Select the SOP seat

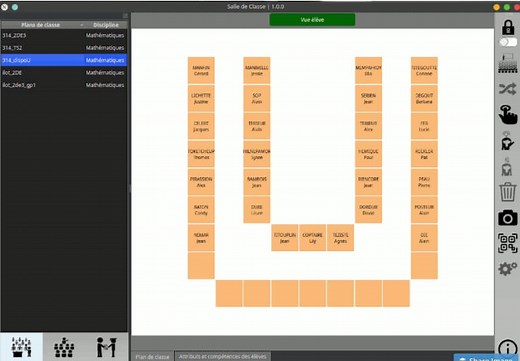click(257, 98)
